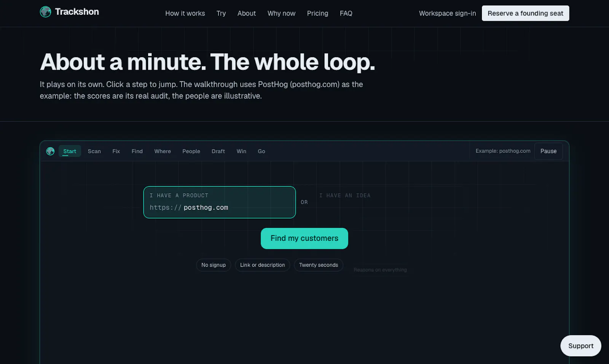Jump to the Where step
Viewport: 609px width, 364px height.
pos(163,151)
